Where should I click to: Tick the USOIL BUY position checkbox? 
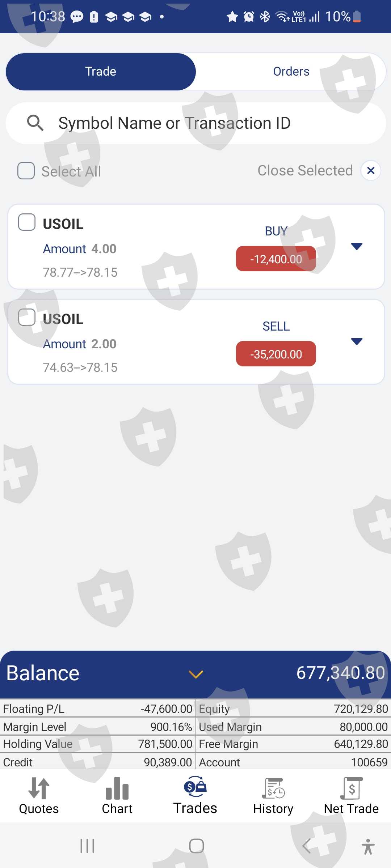(x=27, y=222)
